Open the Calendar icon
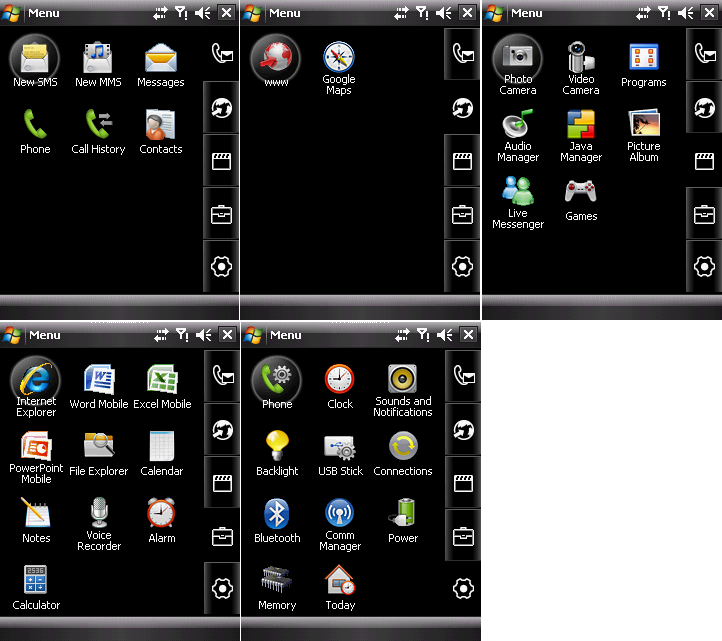 click(162, 446)
